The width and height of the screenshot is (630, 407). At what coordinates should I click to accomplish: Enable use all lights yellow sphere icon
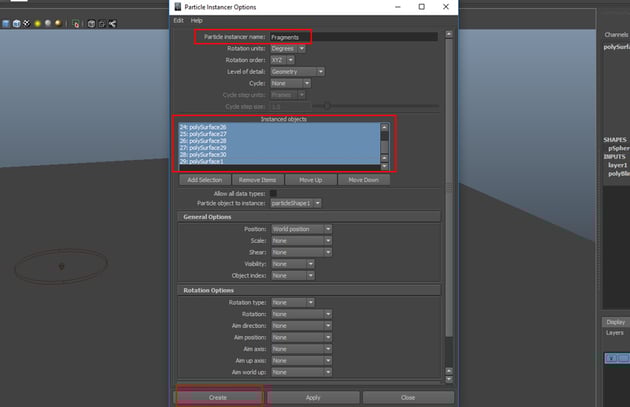(38, 24)
